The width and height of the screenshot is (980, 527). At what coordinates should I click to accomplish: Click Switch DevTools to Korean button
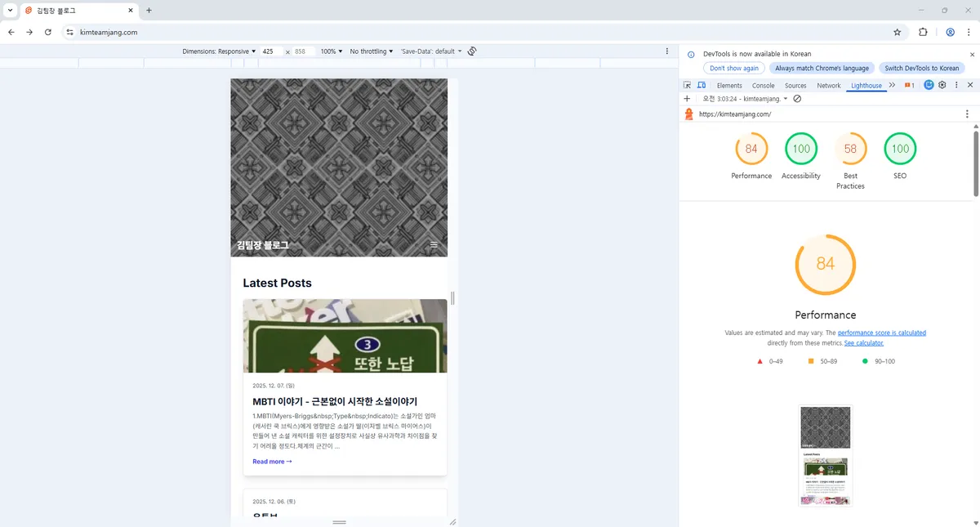[921, 69]
